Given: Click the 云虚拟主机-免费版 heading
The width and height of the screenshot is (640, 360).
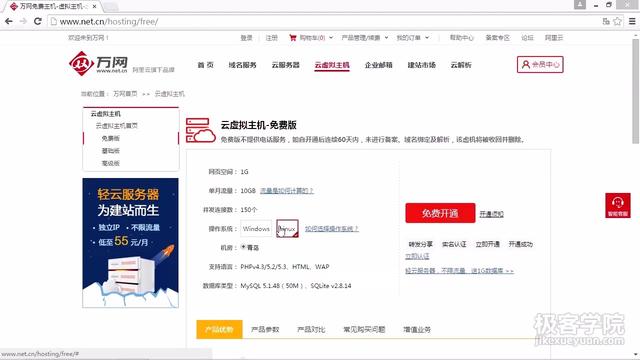Looking at the screenshot, I should coord(258,125).
